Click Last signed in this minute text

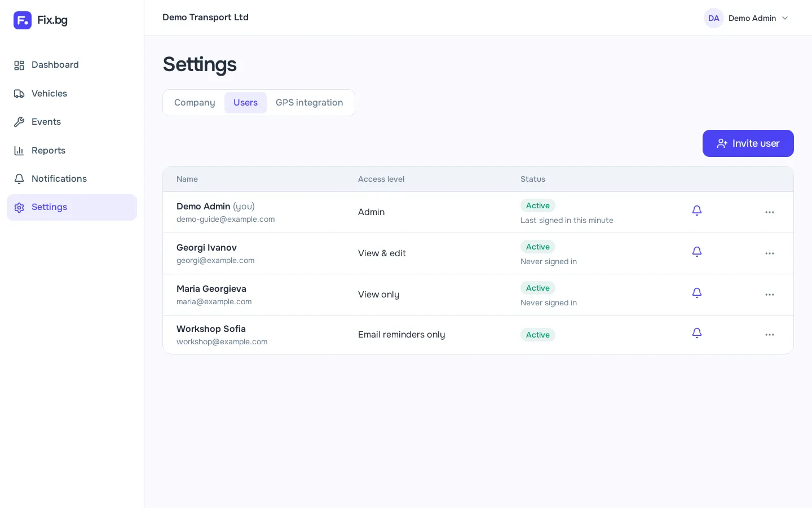[x=567, y=221]
